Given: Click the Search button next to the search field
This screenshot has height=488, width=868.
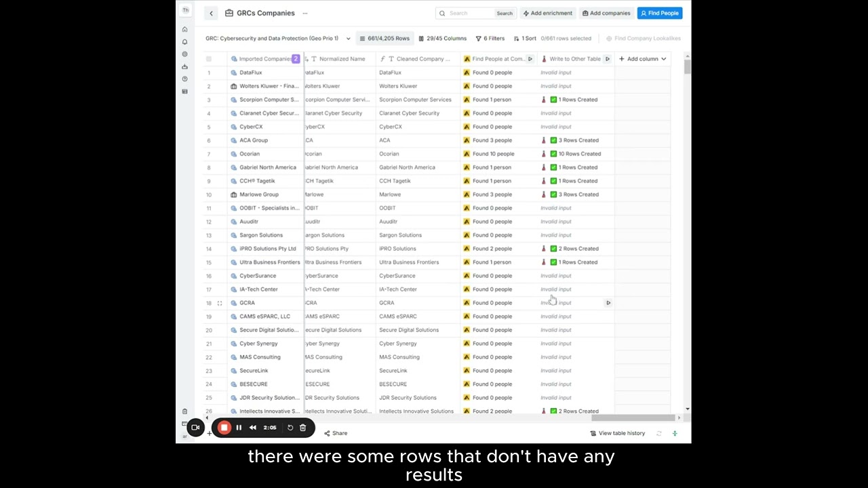Looking at the screenshot, I should 505,13.
